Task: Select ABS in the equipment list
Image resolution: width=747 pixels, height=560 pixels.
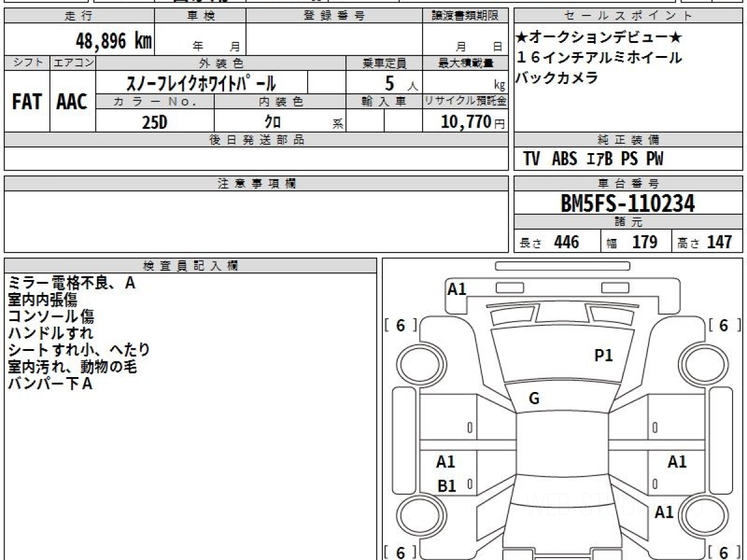Action: click(565, 159)
